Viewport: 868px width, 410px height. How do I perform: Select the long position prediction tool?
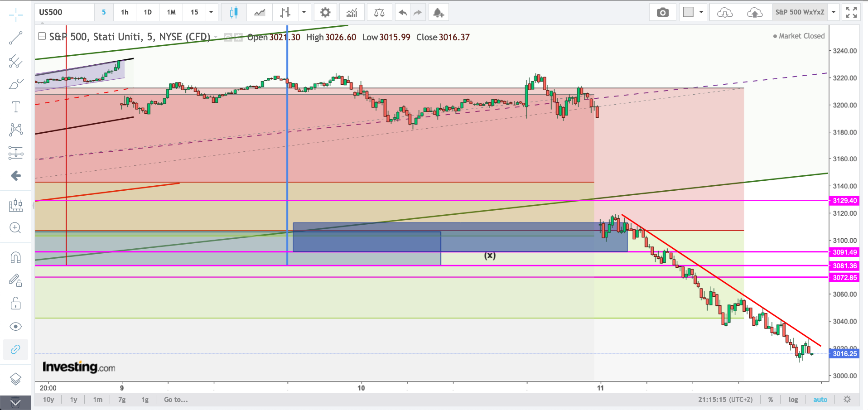point(16,153)
